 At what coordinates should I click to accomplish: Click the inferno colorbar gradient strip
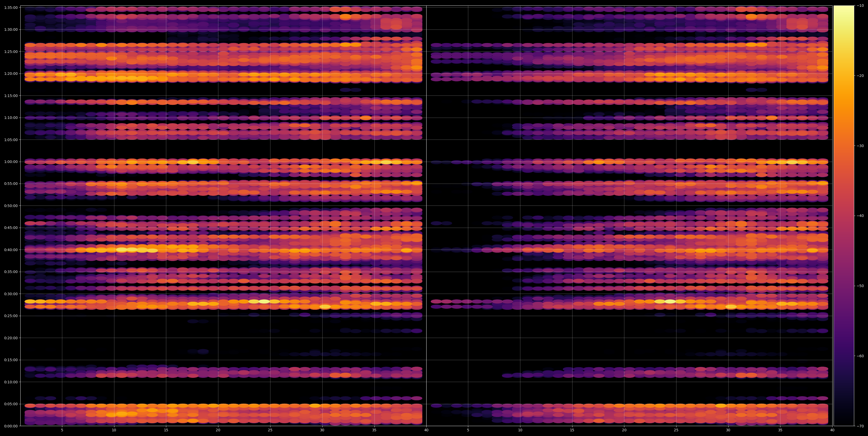[x=844, y=216]
